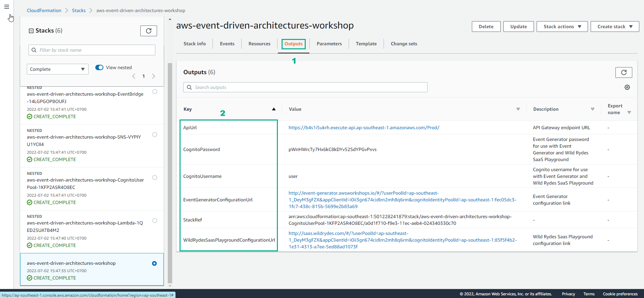Select the root workshop stack radio
The image size is (644, 298).
pos(154,263)
